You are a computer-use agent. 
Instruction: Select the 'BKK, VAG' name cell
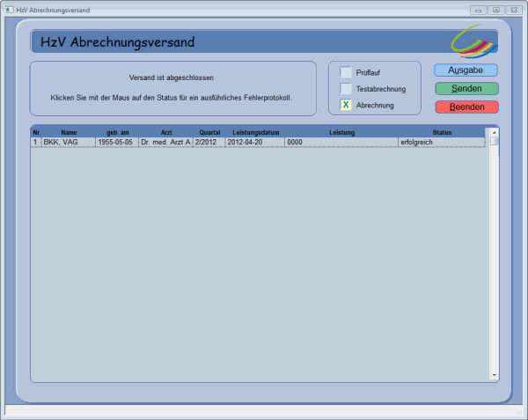click(68, 142)
